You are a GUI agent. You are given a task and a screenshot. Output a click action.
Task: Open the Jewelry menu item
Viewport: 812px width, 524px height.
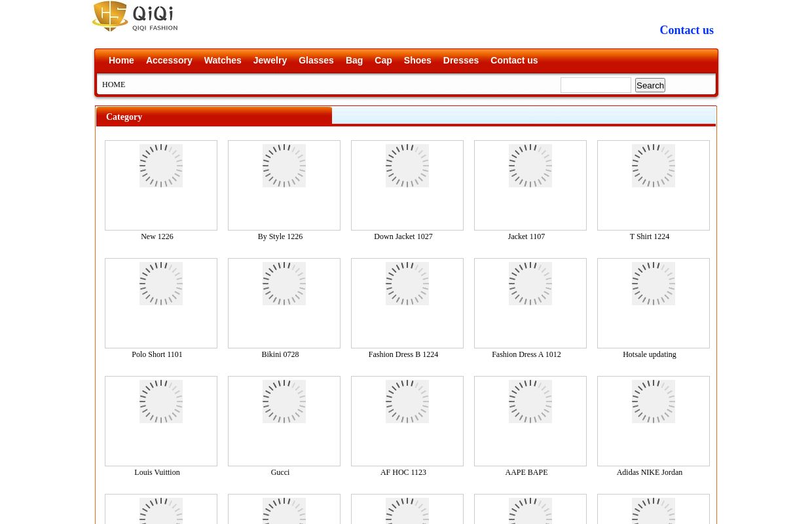point(270,60)
